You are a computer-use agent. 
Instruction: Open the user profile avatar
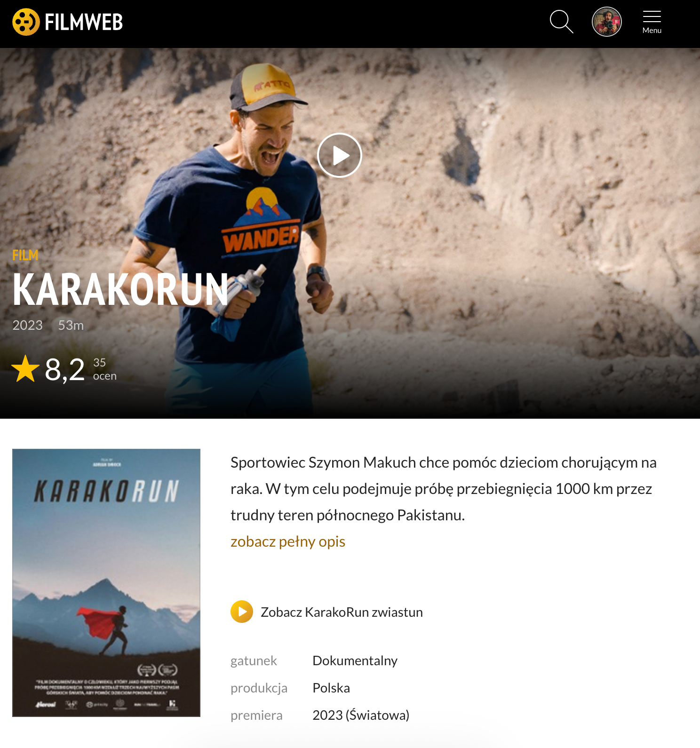(x=607, y=22)
